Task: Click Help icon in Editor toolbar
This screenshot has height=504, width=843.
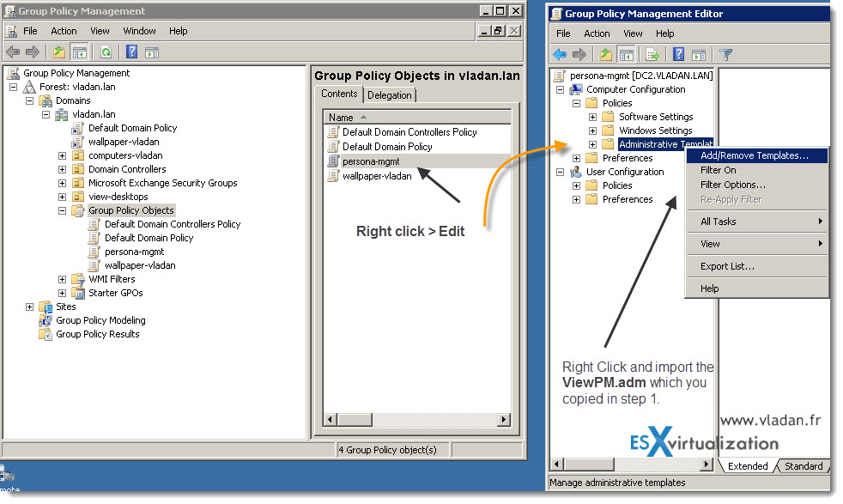Action: pos(678,54)
